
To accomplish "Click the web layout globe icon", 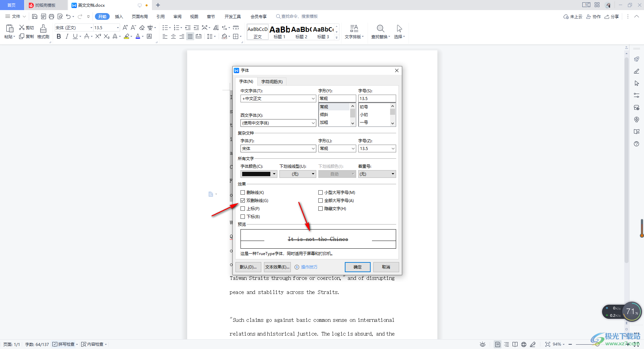I will tap(524, 344).
